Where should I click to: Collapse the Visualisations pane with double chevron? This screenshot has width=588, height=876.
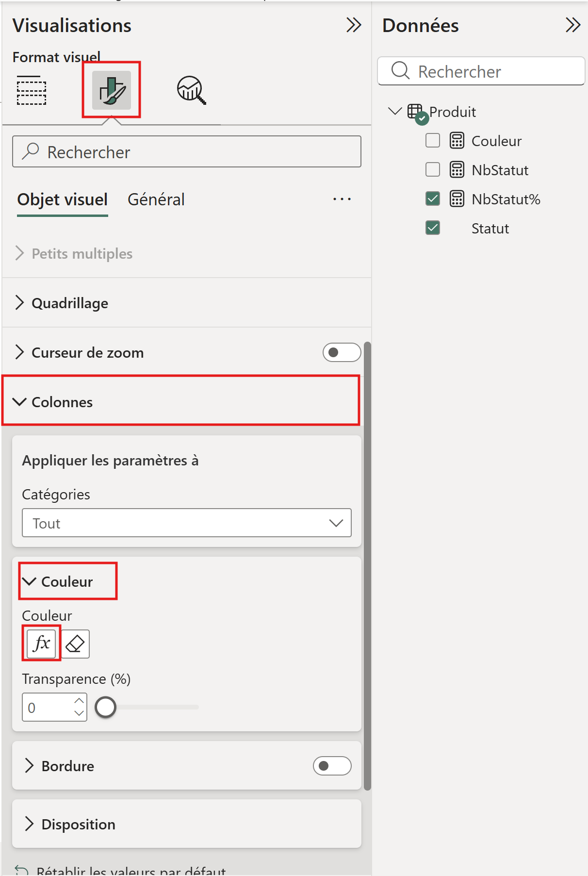click(354, 25)
